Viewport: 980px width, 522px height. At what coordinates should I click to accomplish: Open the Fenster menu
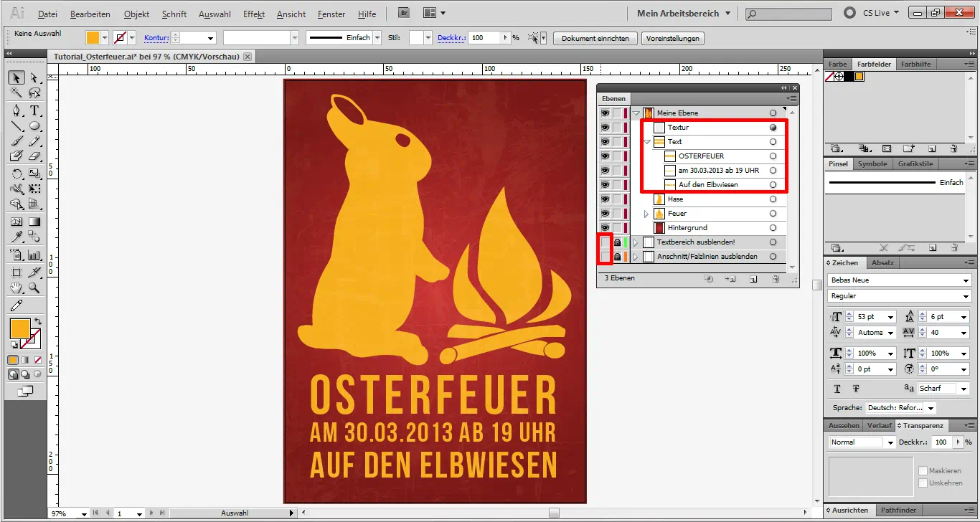pos(331,14)
